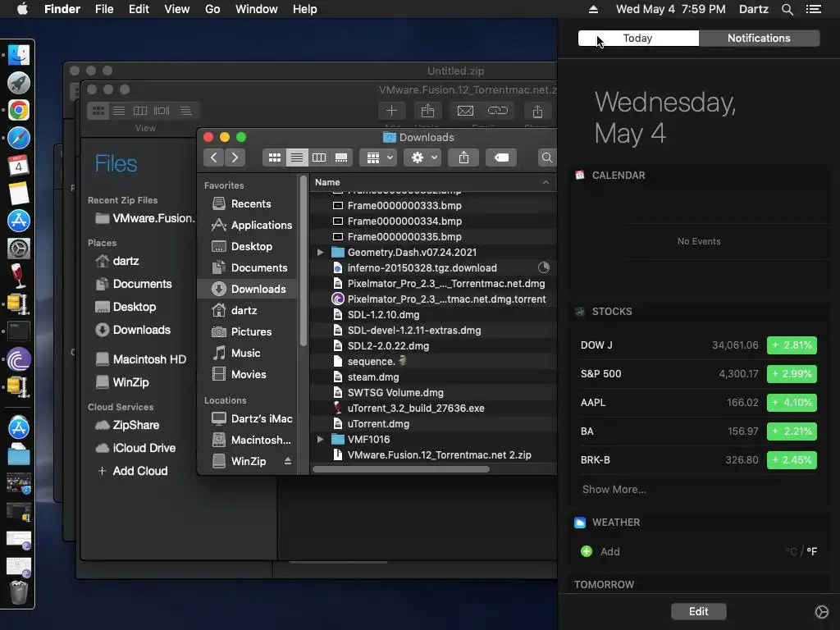Toggle the BA percent change badge
Viewport: 840px width, 630px height.
[x=792, y=431]
